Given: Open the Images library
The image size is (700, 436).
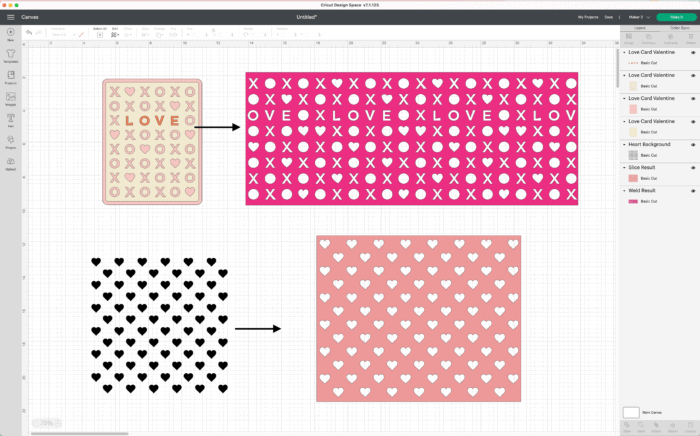Looking at the screenshot, I should [x=10, y=98].
